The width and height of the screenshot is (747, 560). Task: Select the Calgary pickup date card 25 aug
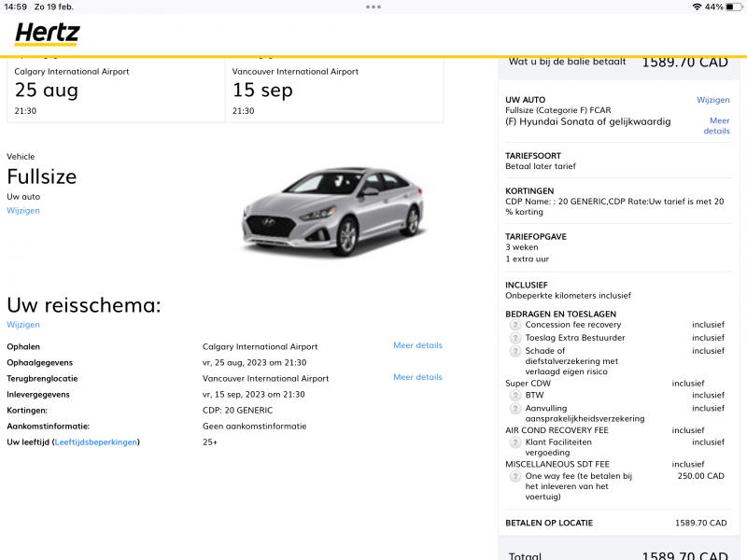116,91
